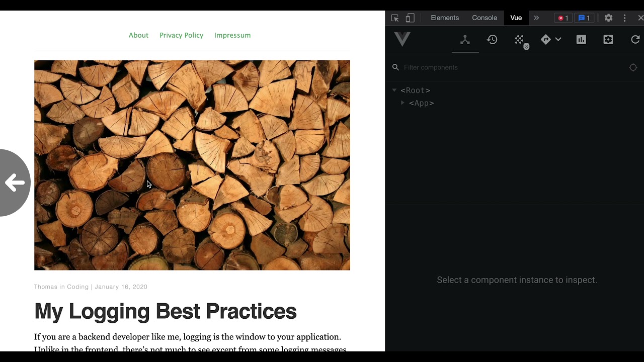Click the Filter components search field
This screenshot has width=644, height=362.
(508, 67)
